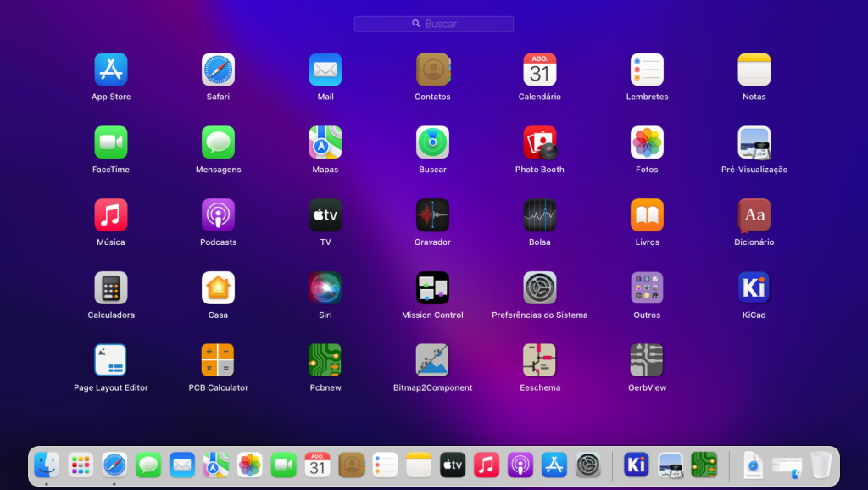
Task: Open Pcbnew from the Launchpad grid
Action: tap(325, 360)
